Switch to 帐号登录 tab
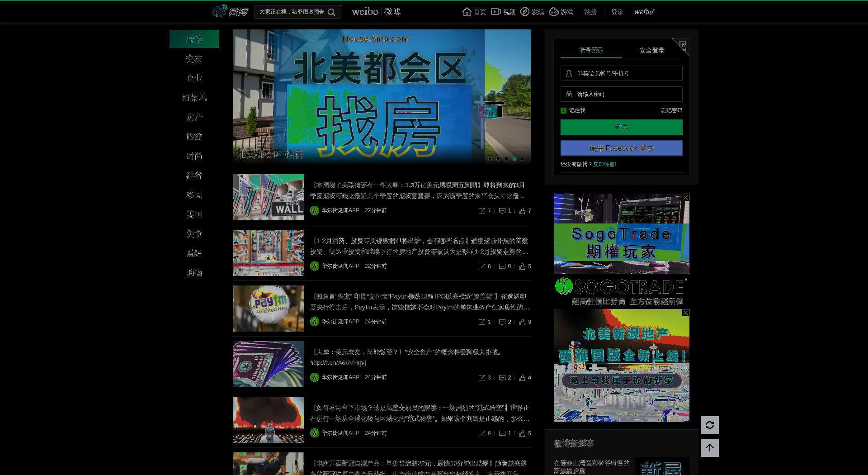Screen dimensions: 868x475 click(x=591, y=50)
